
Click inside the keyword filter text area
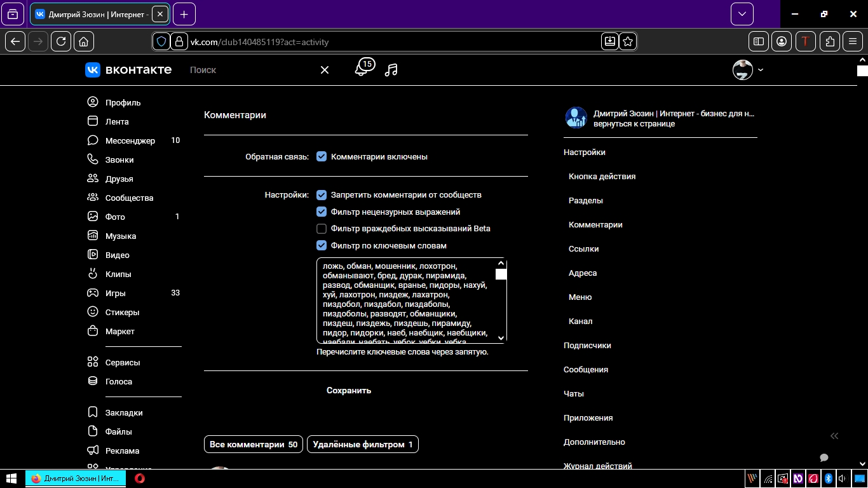point(405,300)
